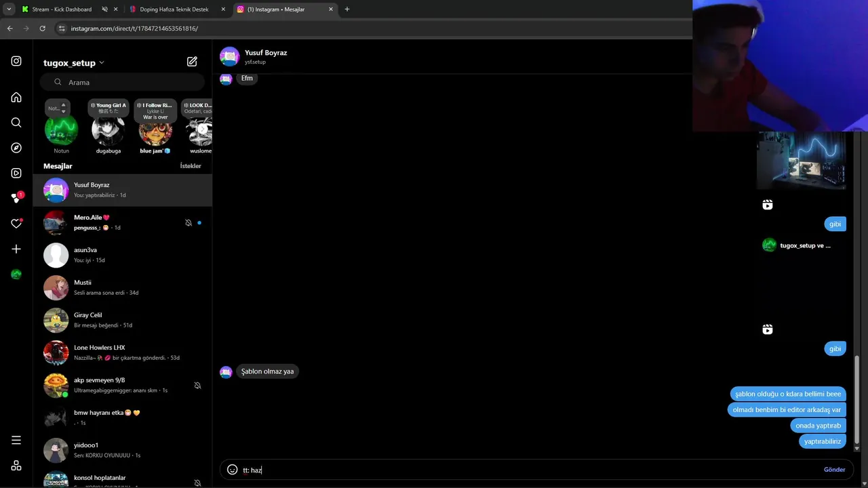Image resolution: width=868 pixels, height=488 pixels.
Task: Select 'olmadı benbim bi editor arkadaş var' message
Action: tap(787, 409)
